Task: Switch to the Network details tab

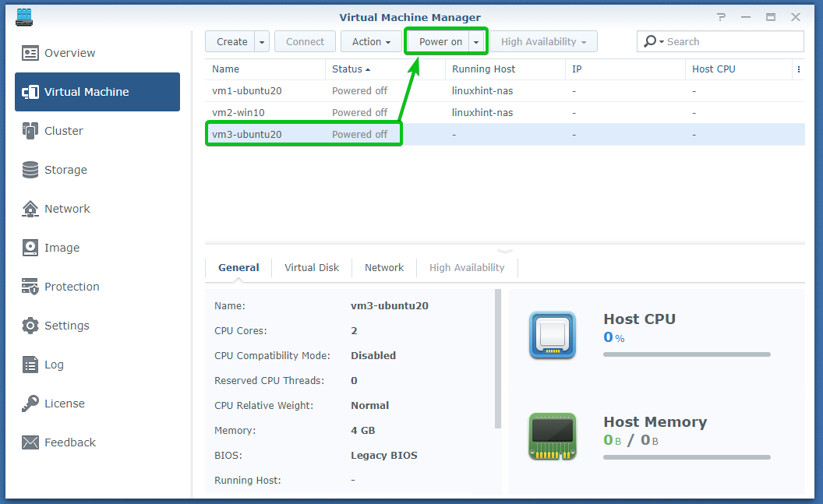Action: [x=384, y=267]
